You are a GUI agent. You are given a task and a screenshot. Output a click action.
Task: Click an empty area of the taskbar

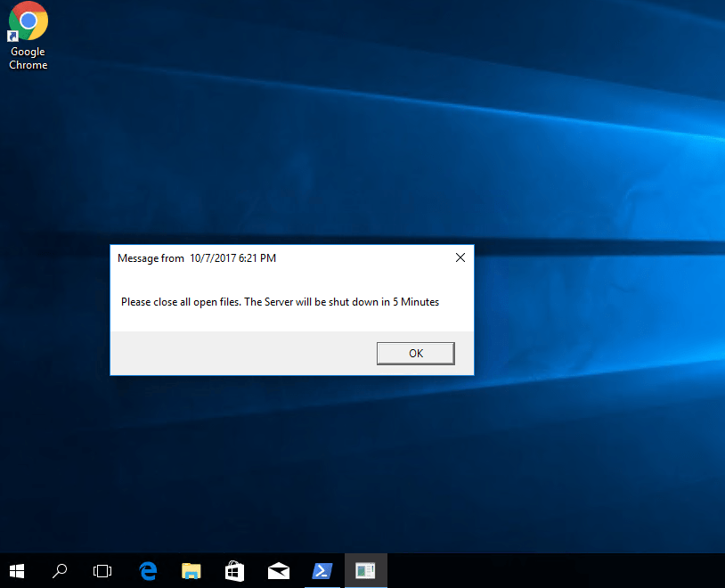tap(534, 570)
